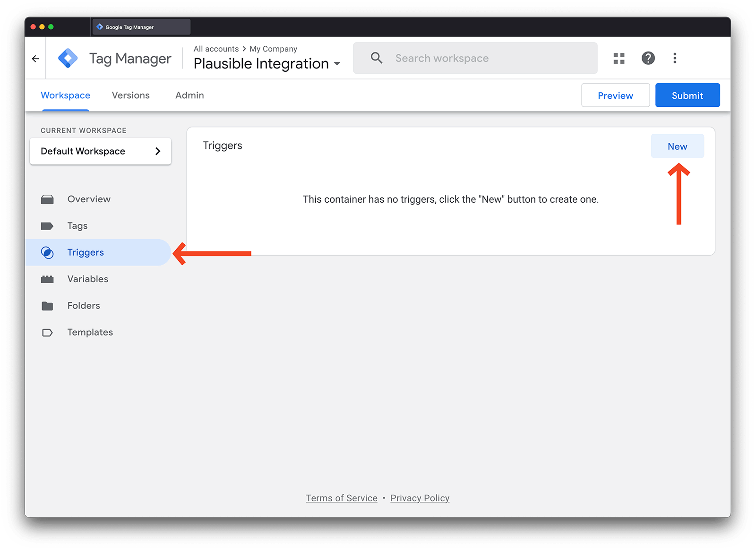Click the Tag Manager logo icon
This screenshot has width=756, height=550.
pyautogui.click(x=68, y=59)
